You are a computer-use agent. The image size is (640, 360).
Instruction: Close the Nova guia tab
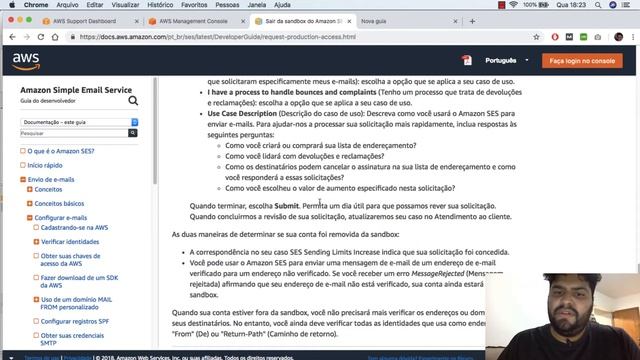(x=455, y=21)
